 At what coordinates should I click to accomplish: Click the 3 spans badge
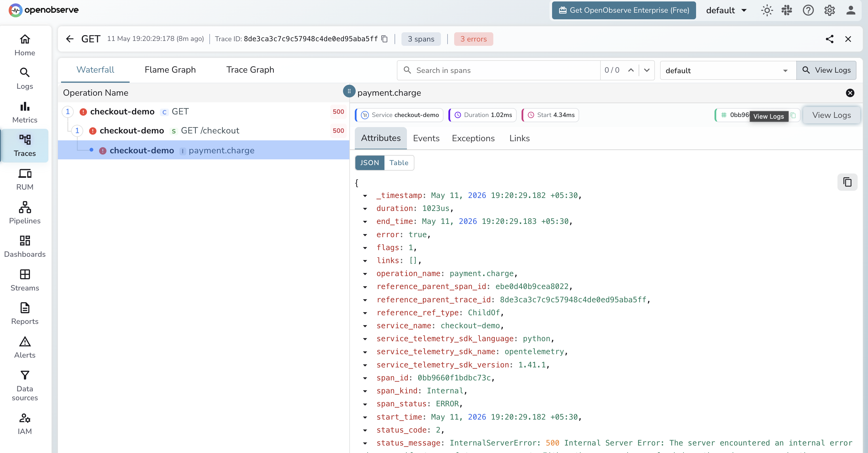(421, 39)
